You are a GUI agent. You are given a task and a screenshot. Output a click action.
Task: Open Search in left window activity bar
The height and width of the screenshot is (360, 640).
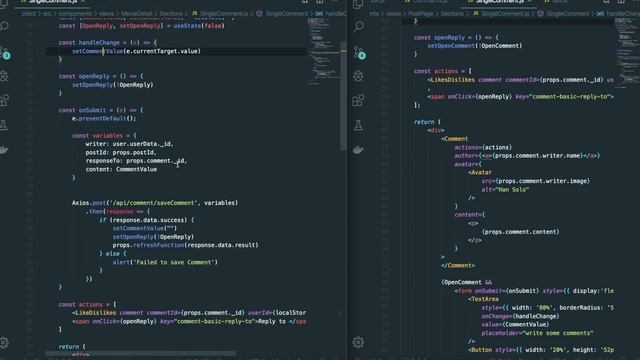click(x=4, y=27)
